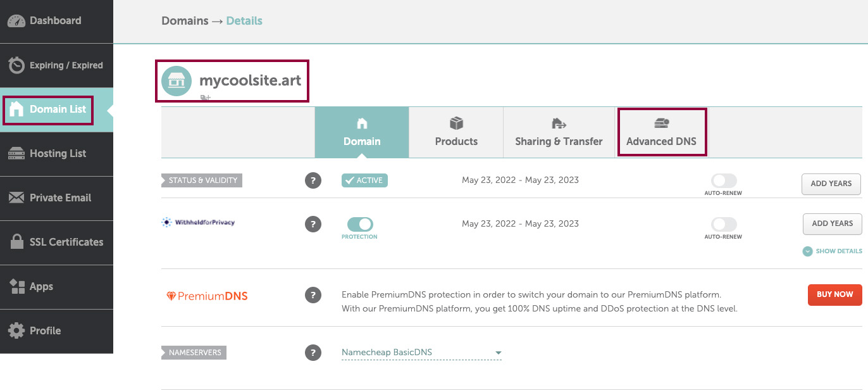Open help icon for PremiumDNS row
868x390 pixels.
coord(313,295)
